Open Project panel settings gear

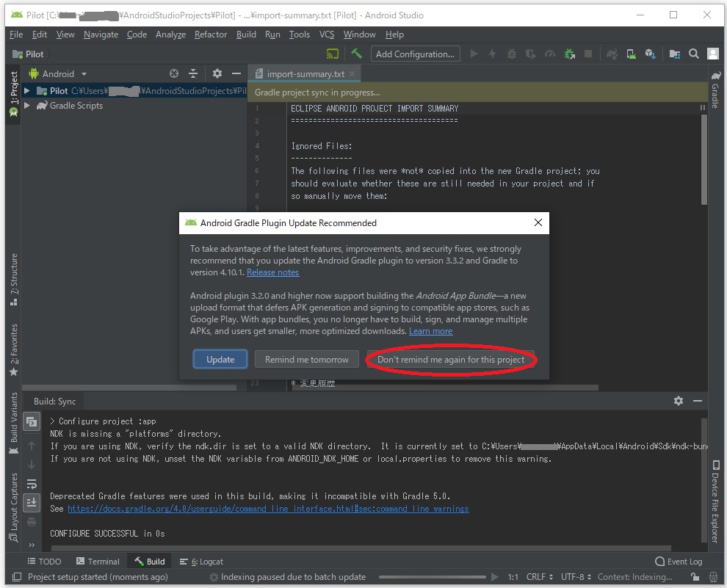(217, 73)
